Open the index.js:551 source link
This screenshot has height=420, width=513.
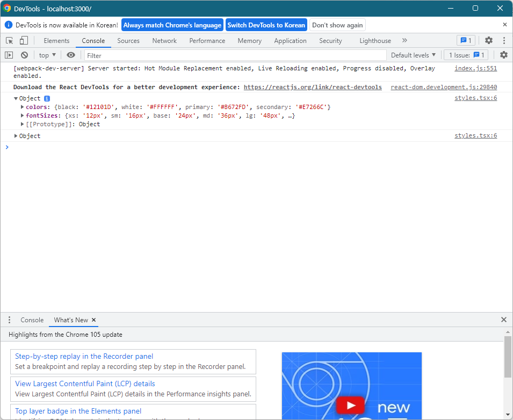coord(476,68)
